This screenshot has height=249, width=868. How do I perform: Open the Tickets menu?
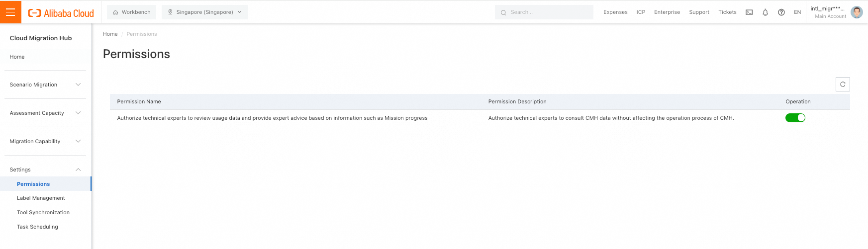[x=727, y=12]
